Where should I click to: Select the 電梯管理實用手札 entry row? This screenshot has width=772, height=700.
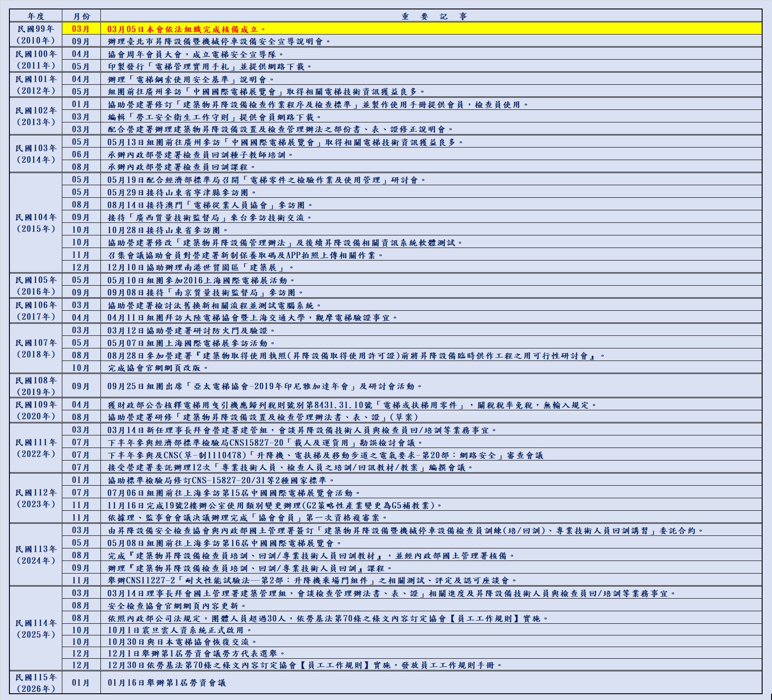[x=209, y=67]
